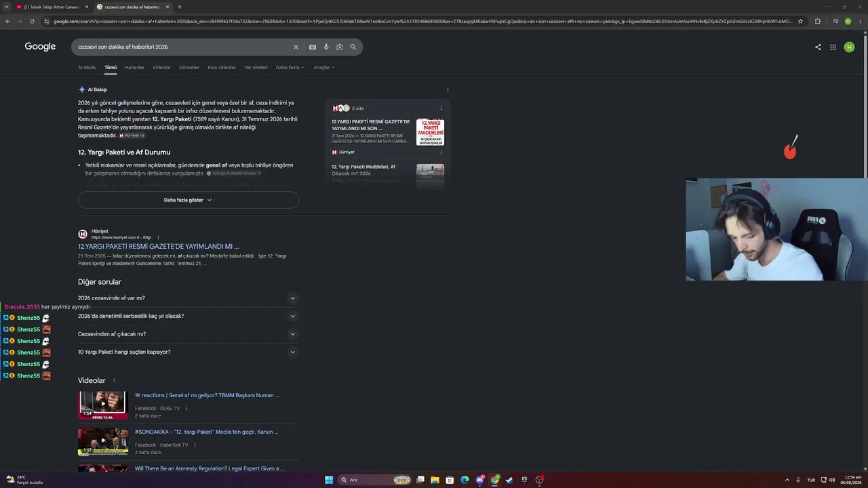Open '#SONDAKİKA - 12. Yargı Paketi' video link
The image size is (868, 488).
(206, 432)
